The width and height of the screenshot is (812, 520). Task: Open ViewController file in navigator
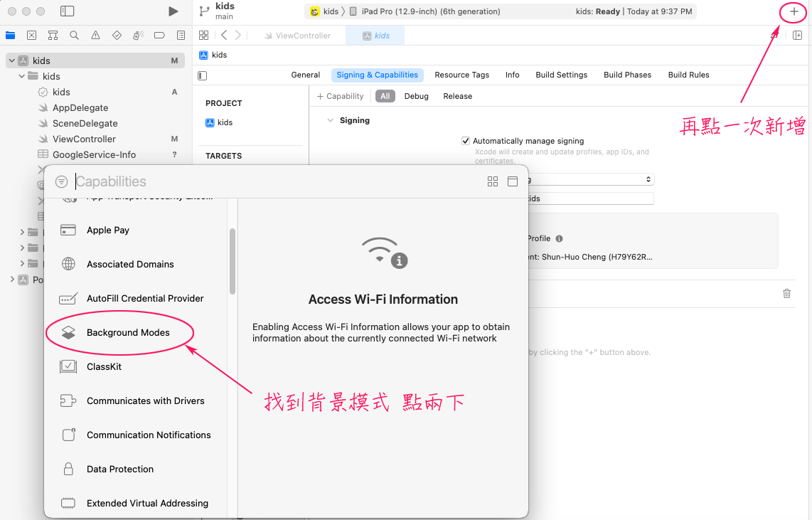[x=84, y=139]
